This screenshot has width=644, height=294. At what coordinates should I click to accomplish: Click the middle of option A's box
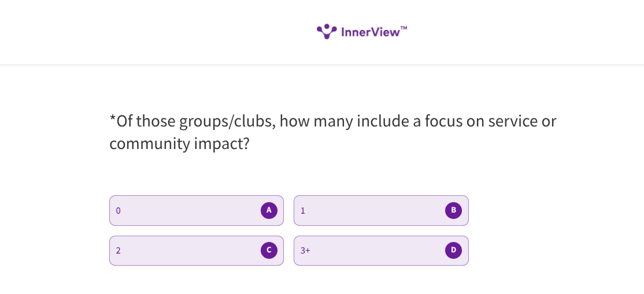pyautogui.click(x=197, y=210)
